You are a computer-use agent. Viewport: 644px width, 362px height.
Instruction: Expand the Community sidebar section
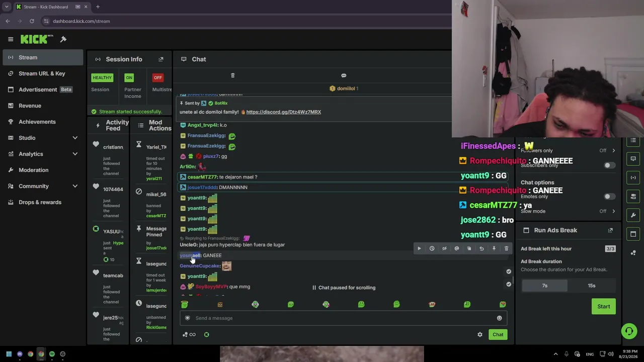point(75,186)
